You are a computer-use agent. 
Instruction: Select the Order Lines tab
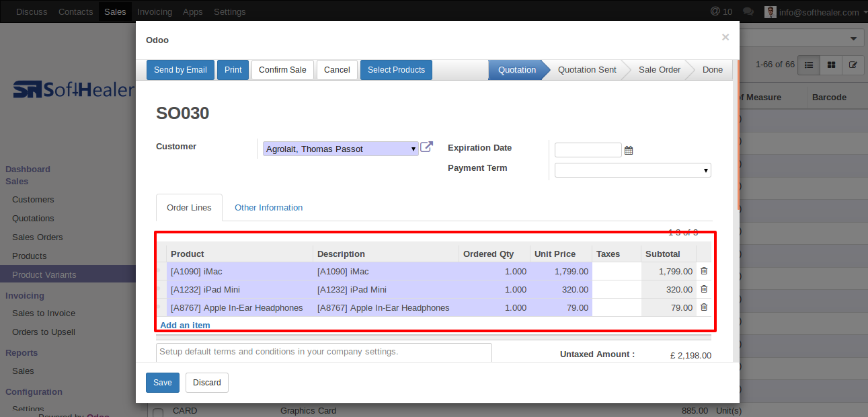tap(189, 208)
